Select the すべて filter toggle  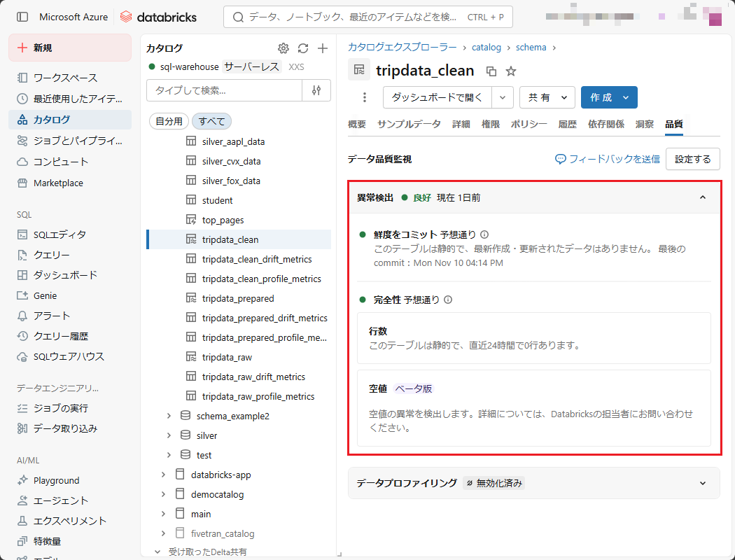211,121
